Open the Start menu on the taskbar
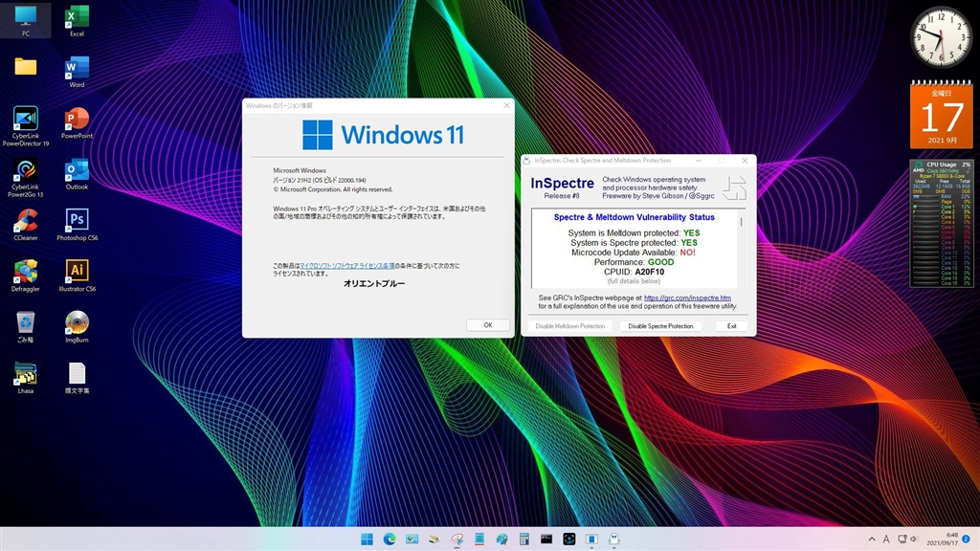980x551 pixels. coord(367,540)
